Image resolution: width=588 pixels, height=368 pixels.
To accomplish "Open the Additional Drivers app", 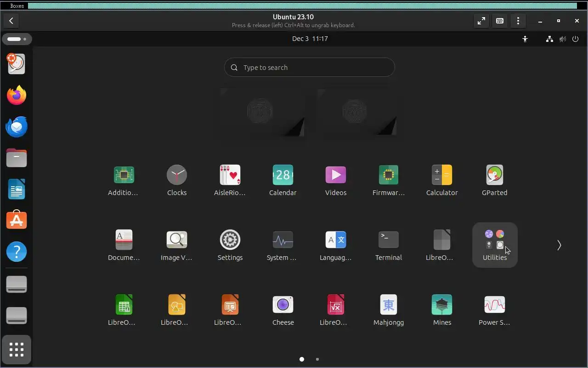I will [x=124, y=180].
